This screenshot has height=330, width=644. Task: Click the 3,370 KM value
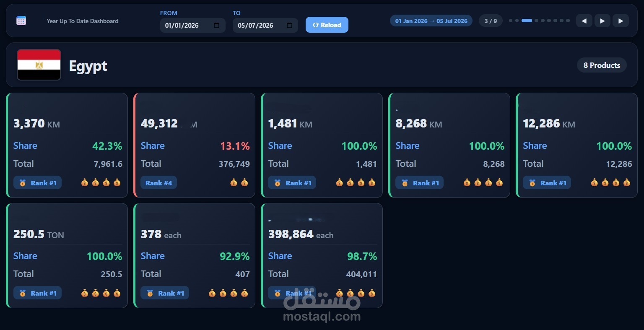36,124
